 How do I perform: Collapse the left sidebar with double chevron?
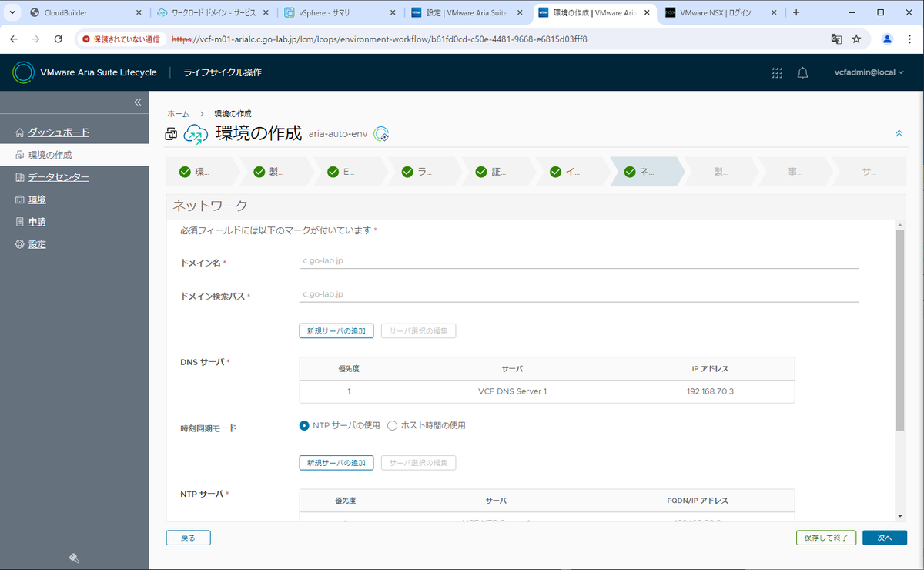(138, 102)
